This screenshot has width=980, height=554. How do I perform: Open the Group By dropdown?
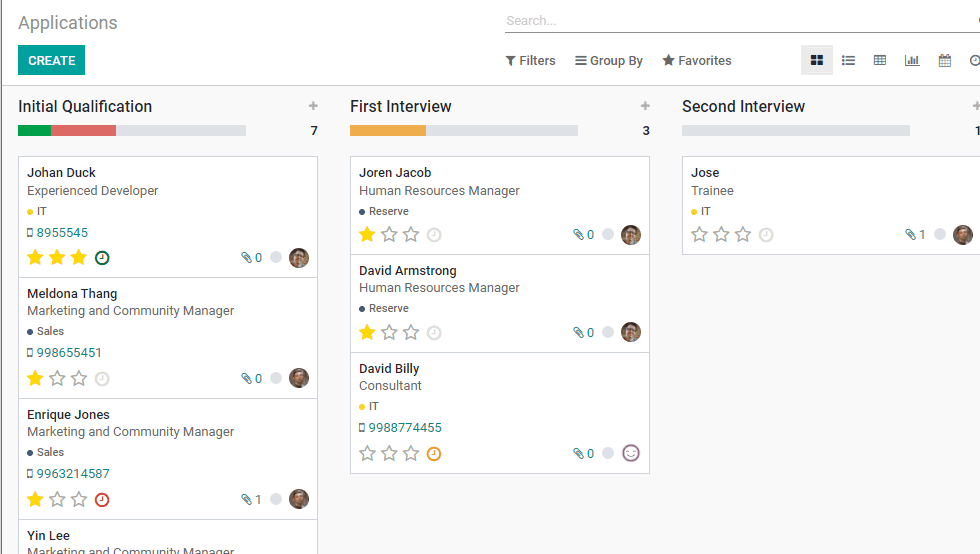609,61
